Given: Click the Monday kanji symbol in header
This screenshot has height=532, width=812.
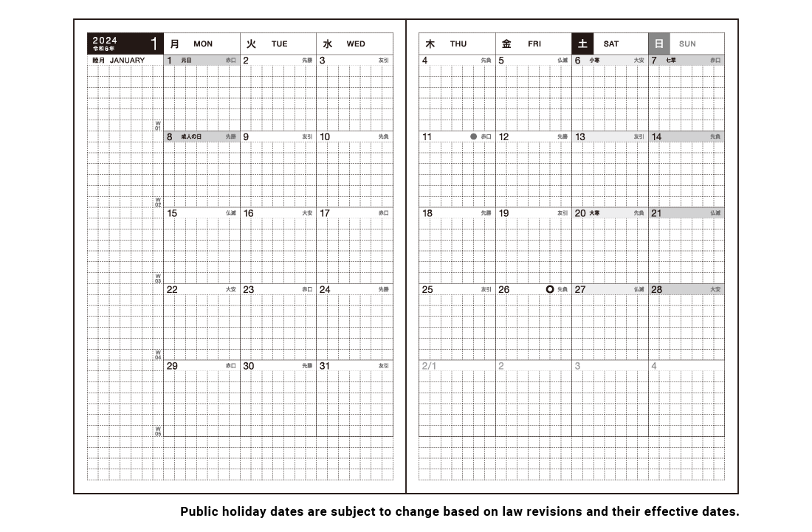Looking at the screenshot, I should click(x=175, y=44).
